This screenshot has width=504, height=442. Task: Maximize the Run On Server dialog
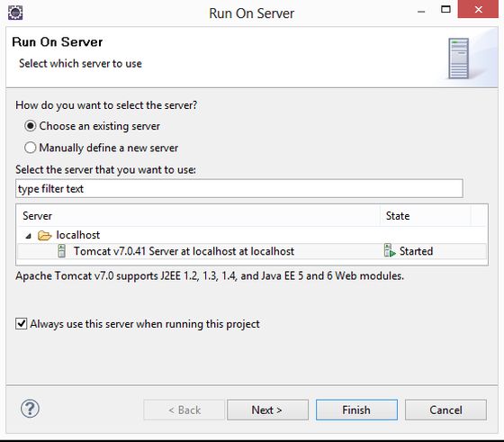pos(445,9)
